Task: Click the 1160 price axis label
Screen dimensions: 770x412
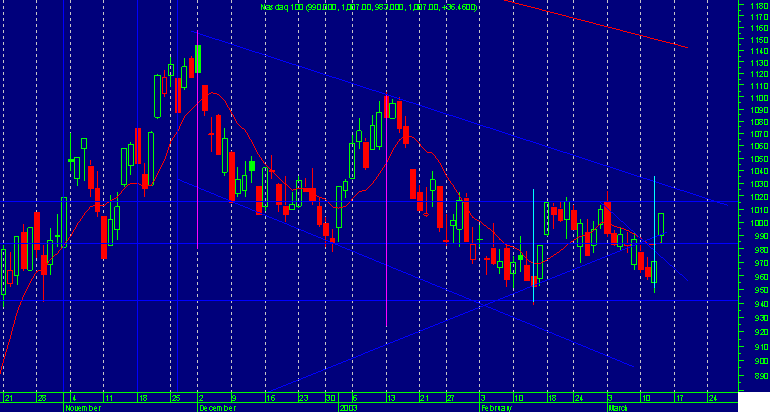Action: pos(760,28)
